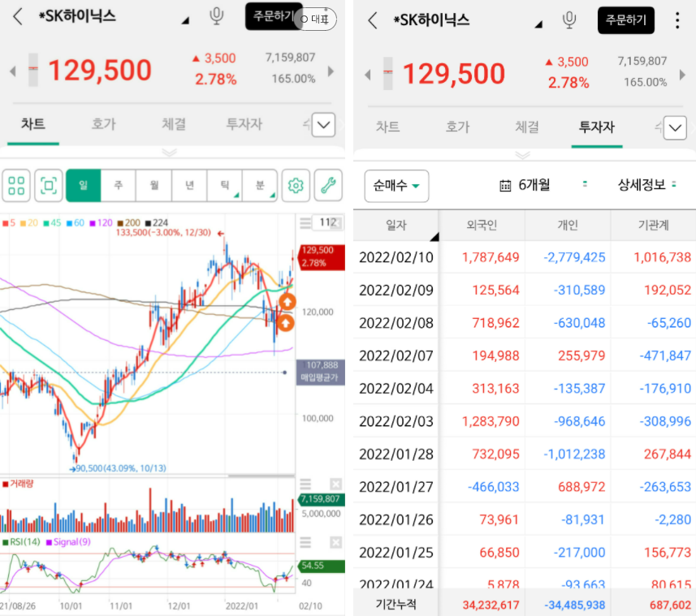Tap purple 120-day moving average swatch
This screenshot has width=696, height=616.
click(93, 223)
